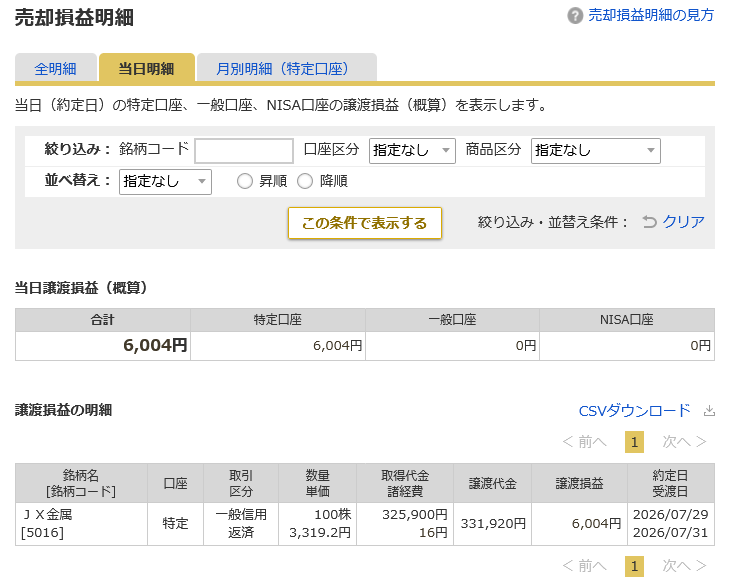
Task: Click bottom pagination 次へ link
Action: 684,566
